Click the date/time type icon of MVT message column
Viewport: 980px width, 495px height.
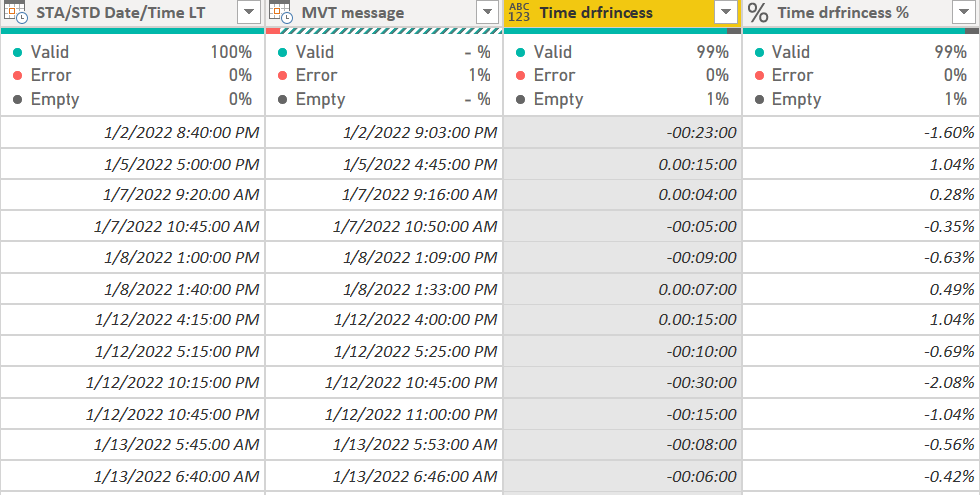tap(280, 13)
